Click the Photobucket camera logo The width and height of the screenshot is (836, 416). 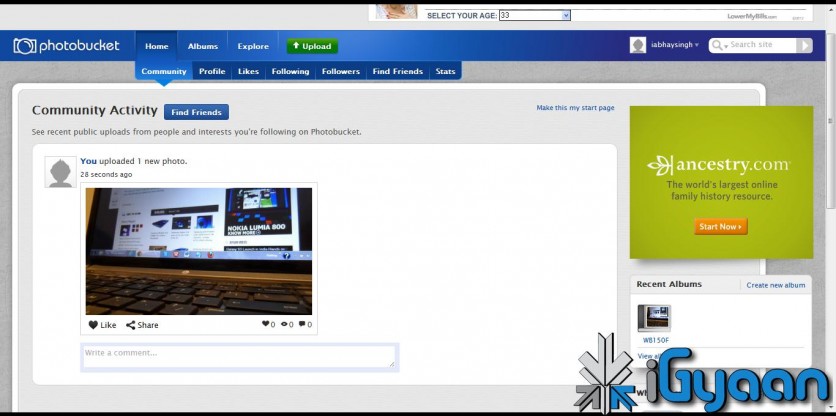[x=25, y=46]
